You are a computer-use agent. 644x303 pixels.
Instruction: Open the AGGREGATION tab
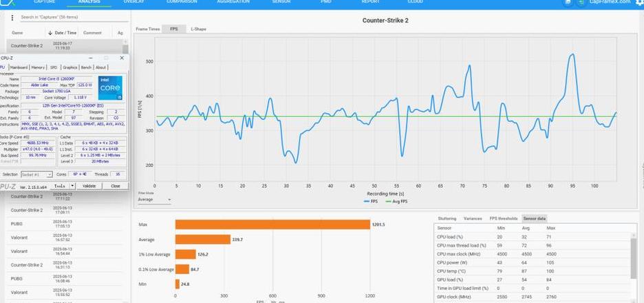233,2
